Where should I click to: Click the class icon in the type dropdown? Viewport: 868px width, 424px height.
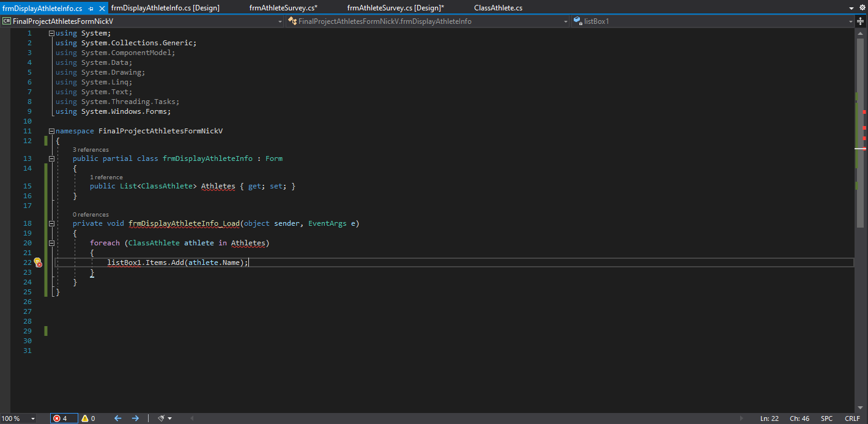292,21
